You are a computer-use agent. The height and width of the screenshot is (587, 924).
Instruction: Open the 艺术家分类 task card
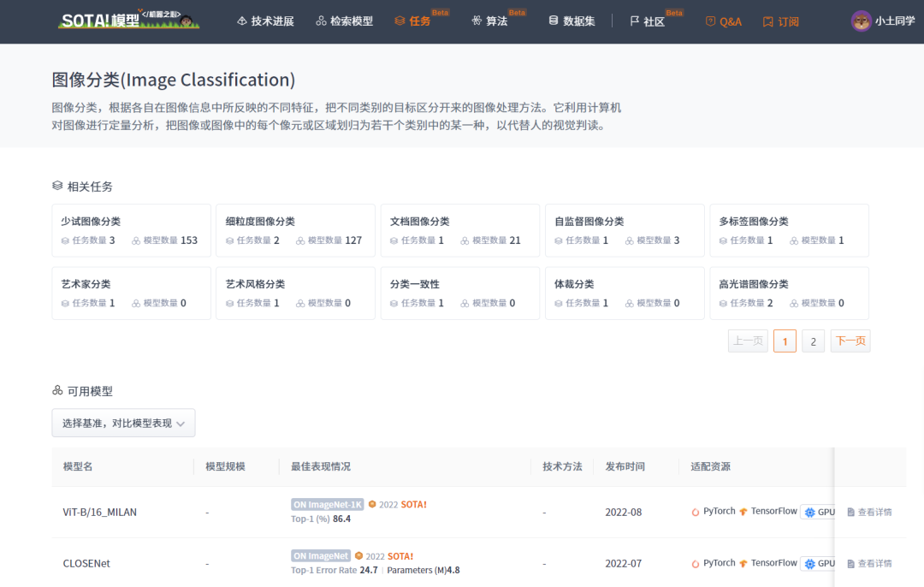(132, 293)
